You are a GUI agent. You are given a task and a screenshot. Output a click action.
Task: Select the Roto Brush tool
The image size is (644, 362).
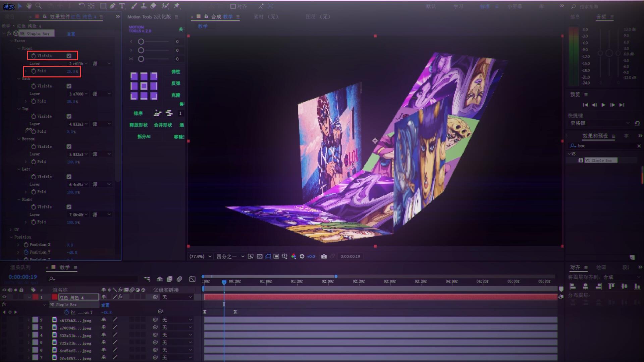click(165, 6)
